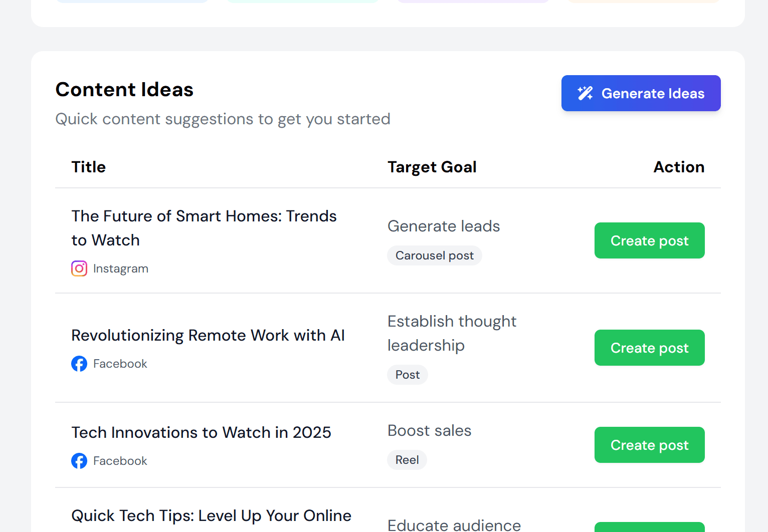
Task: Select the Post badge under thought leadership
Action: [407, 374]
